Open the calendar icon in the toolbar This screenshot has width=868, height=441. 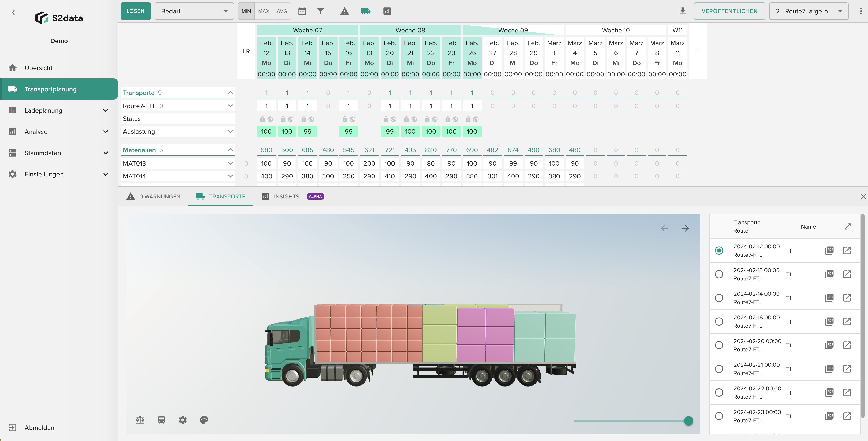(x=302, y=11)
